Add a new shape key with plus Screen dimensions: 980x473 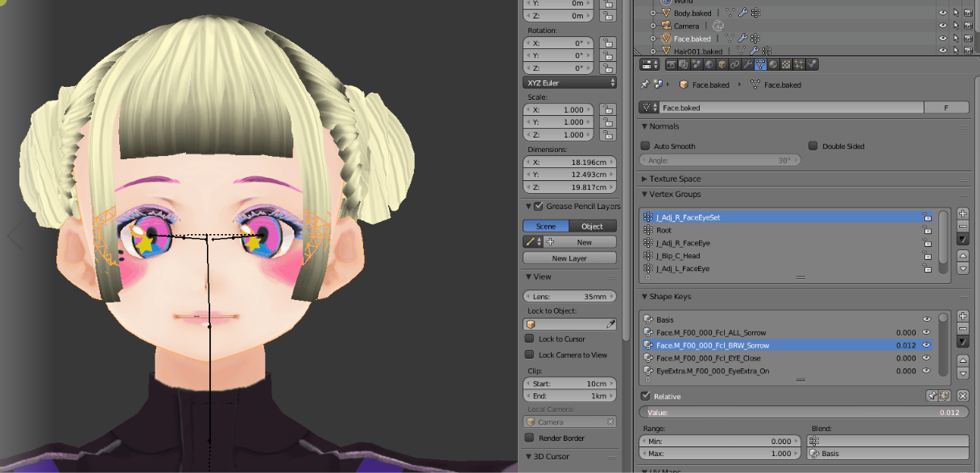pyautogui.click(x=963, y=316)
